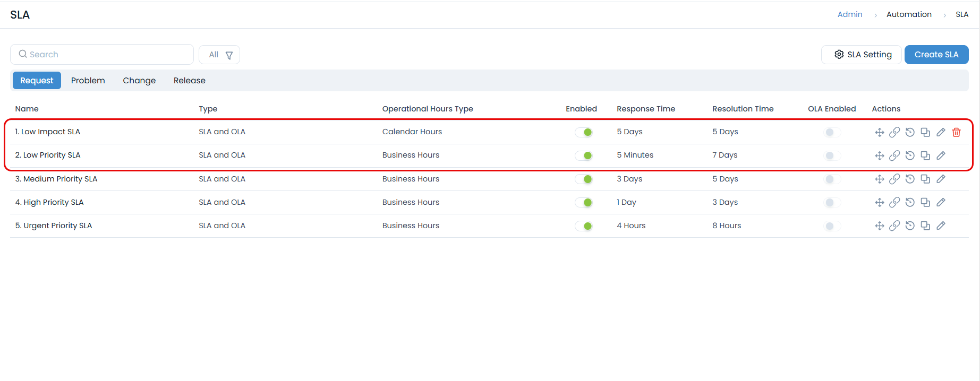980x381 pixels.
Task: Open the All filter dropdown
Action: [219, 55]
